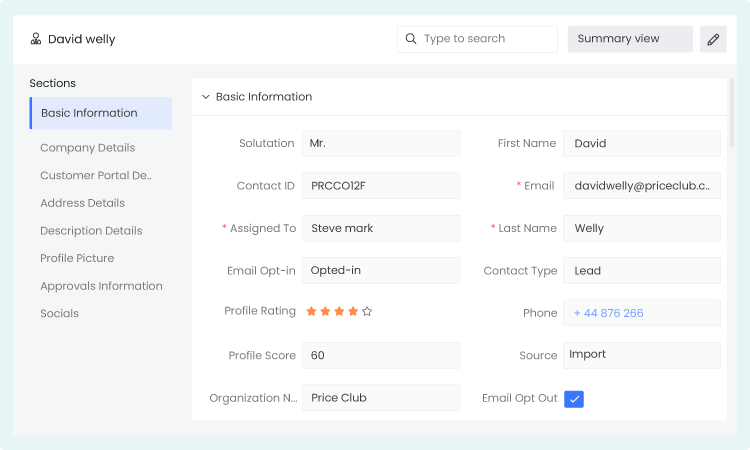
Task: Go to Company Details section
Action: [87, 148]
